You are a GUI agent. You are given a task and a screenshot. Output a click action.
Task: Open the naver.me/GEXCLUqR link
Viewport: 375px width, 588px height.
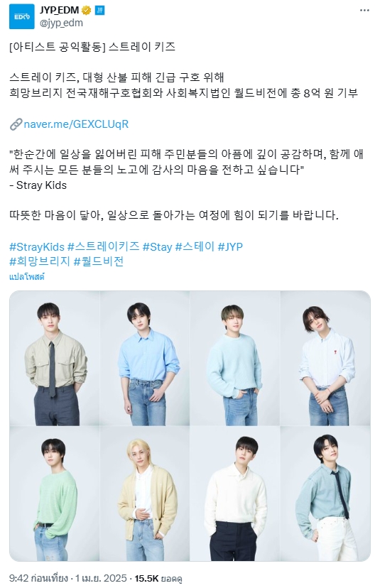tap(76, 124)
